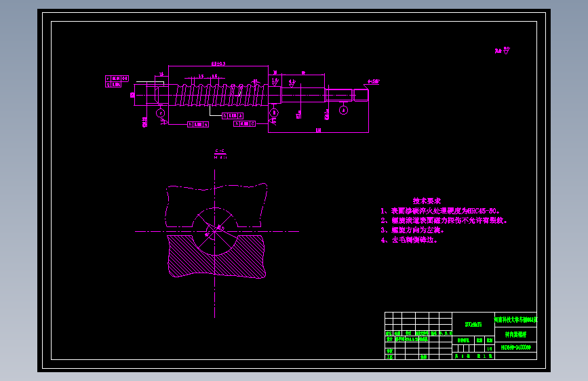Select the 设计 cell in the title block
This screenshot has width=588, height=381.
click(x=389, y=339)
